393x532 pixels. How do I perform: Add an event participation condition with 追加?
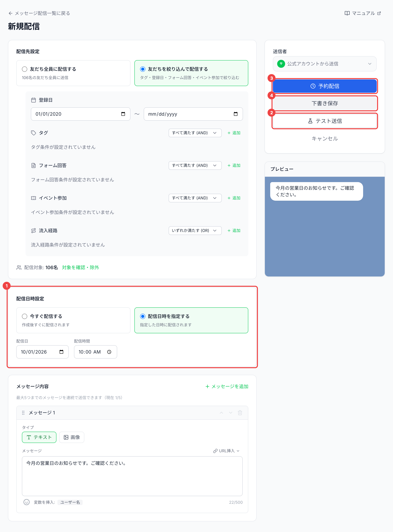click(234, 198)
